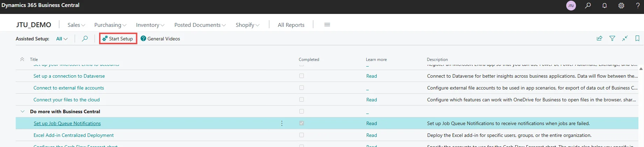Click the JTU user avatar
644x147 pixels.
pos(571,6)
